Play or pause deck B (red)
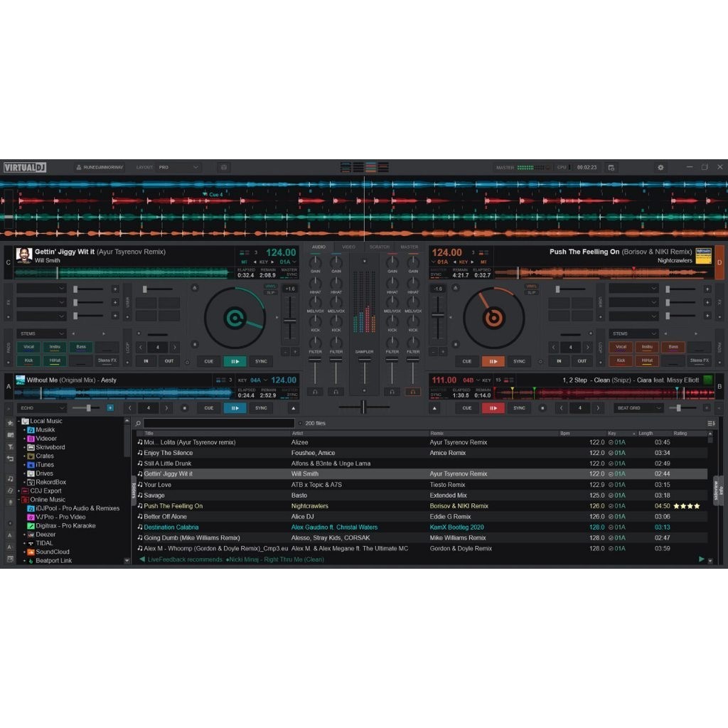 493,408
